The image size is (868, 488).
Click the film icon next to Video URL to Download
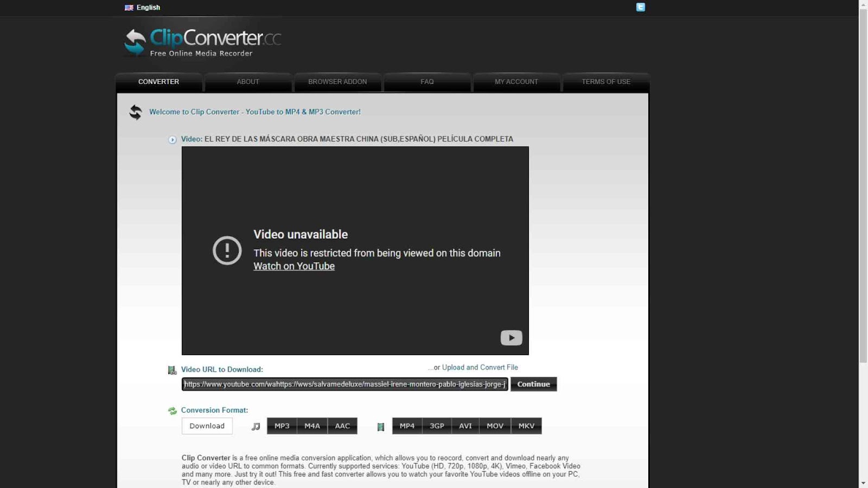173,370
